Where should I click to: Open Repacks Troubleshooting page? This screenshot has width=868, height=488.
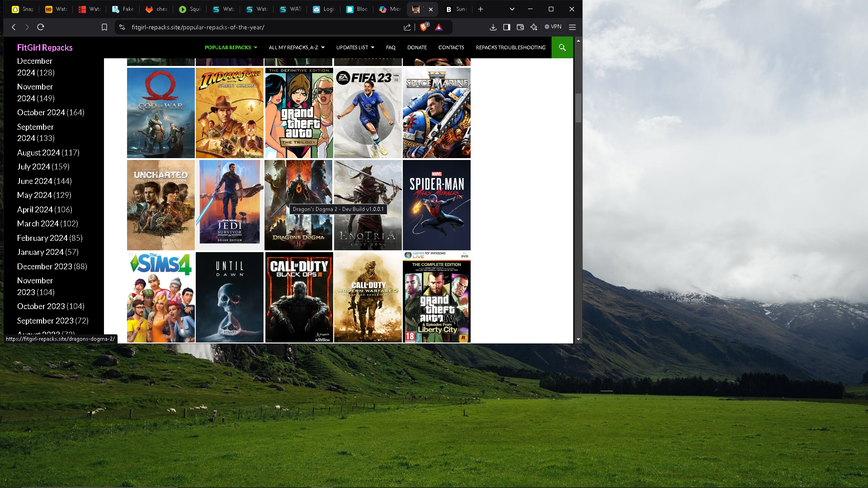click(x=511, y=47)
